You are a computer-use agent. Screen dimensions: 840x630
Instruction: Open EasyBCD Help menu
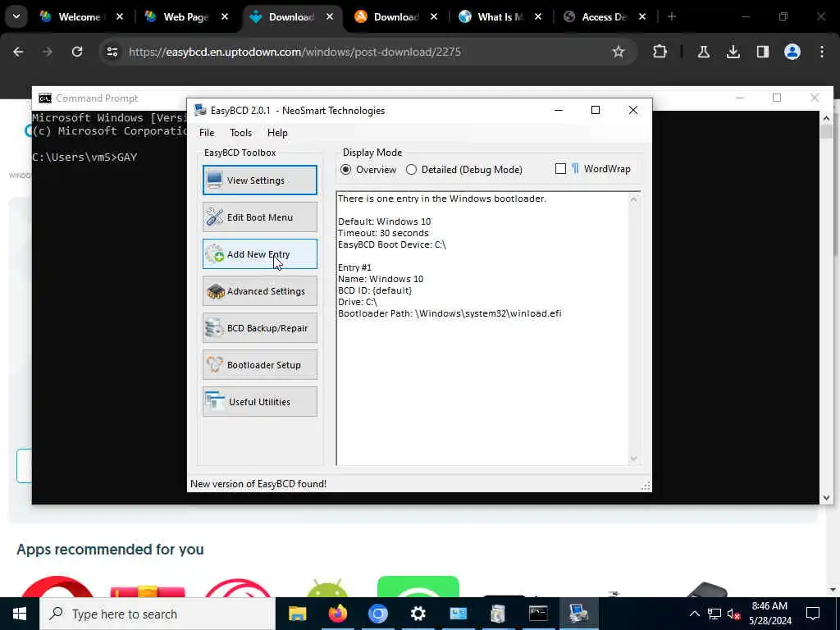(277, 133)
